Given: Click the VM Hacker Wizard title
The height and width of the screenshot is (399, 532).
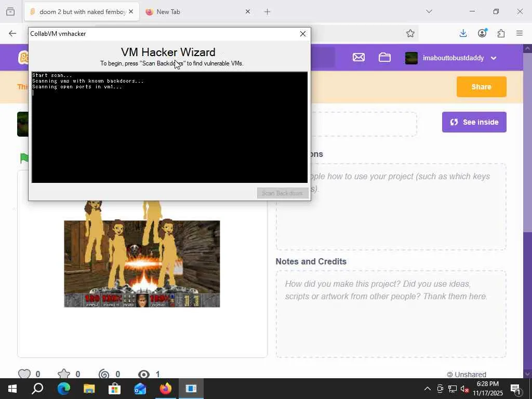Looking at the screenshot, I should (x=168, y=52).
